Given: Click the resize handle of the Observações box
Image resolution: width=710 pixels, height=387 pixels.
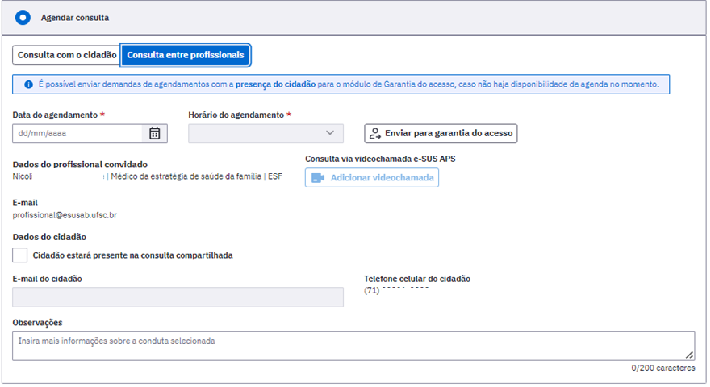Looking at the screenshot, I should (x=689, y=355).
